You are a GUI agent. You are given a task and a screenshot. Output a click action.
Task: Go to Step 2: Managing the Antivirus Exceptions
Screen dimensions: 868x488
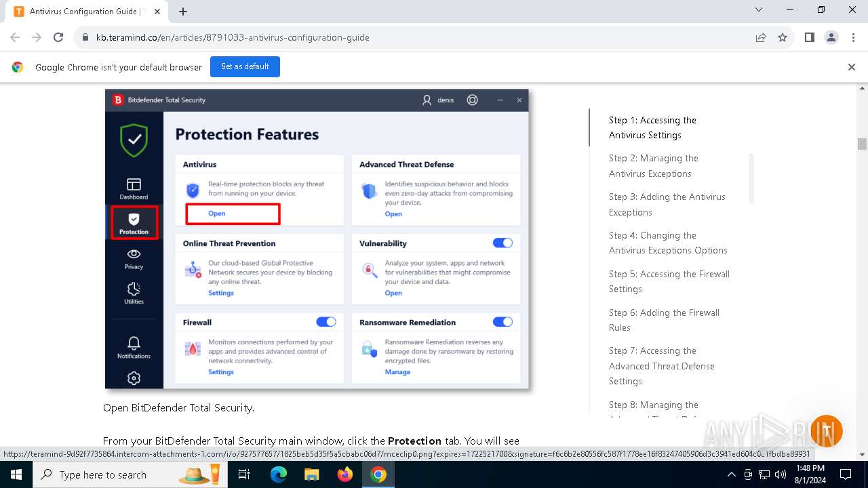(x=654, y=166)
